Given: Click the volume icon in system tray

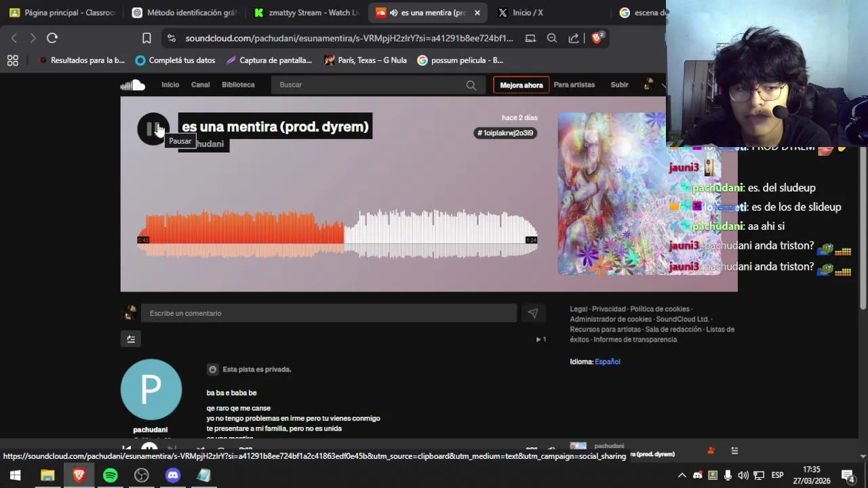Looking at the screenshot, I should click(x=743, y=475).
